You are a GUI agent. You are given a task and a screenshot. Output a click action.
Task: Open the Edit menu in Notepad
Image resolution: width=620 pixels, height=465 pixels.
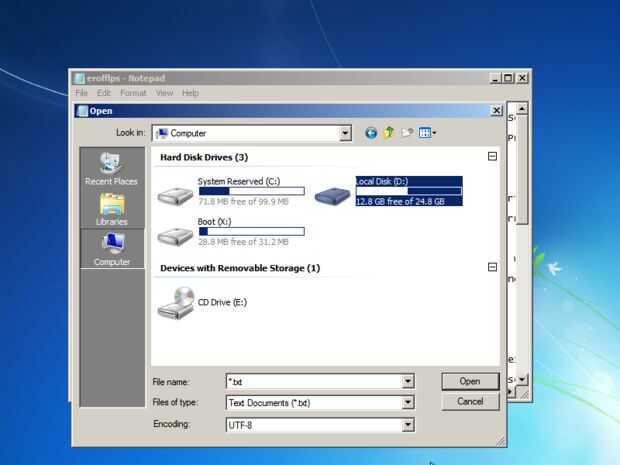104,93
